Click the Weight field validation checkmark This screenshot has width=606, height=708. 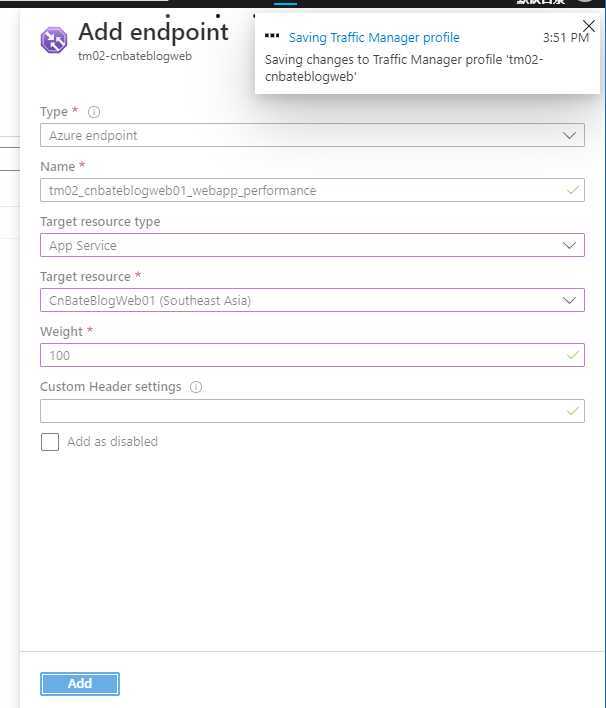(x=572, y=355)
